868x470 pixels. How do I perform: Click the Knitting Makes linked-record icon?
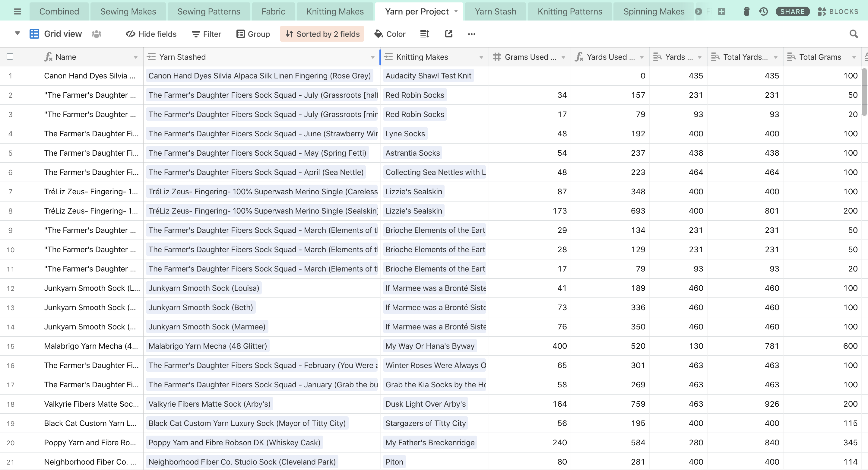tap(388, 57)
